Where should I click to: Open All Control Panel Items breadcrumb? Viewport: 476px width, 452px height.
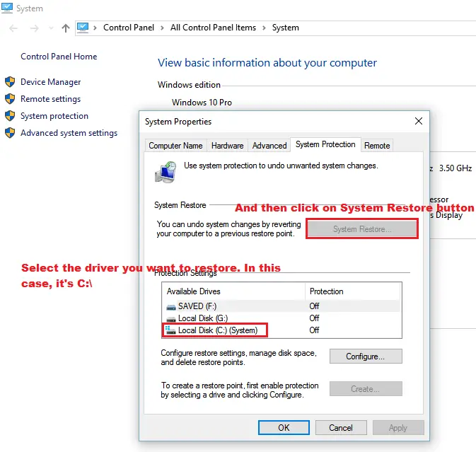213,28
